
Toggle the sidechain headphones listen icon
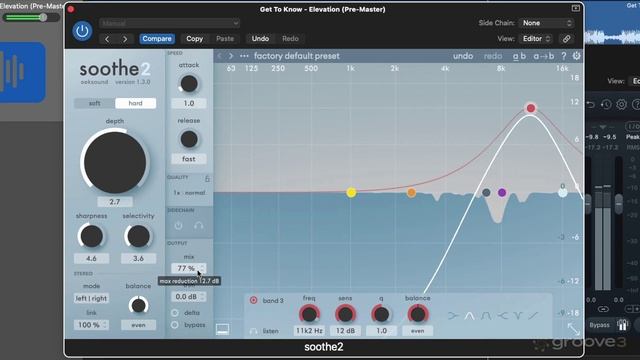(x=199, y=225)
